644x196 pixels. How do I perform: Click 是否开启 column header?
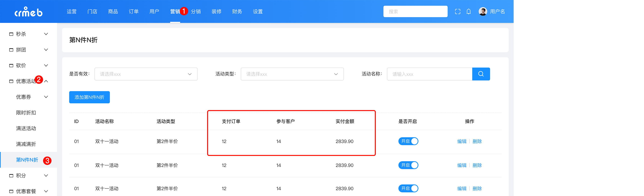click(408, 121)
